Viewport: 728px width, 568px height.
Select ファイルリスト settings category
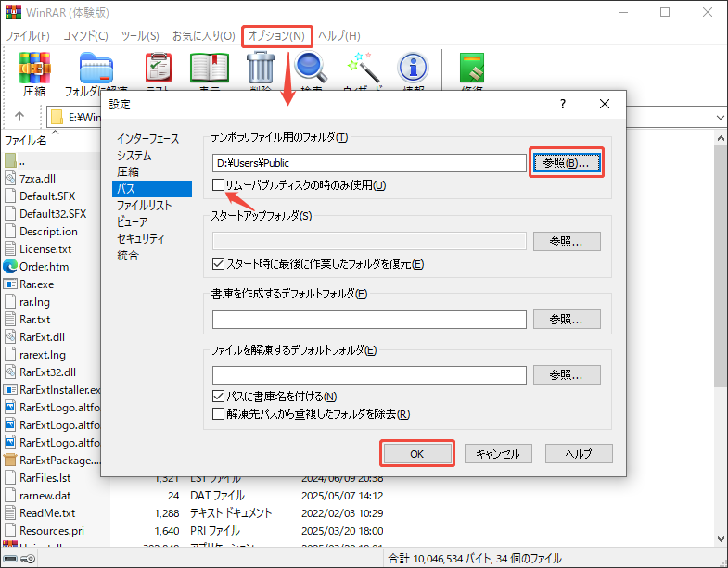(144, 206)
